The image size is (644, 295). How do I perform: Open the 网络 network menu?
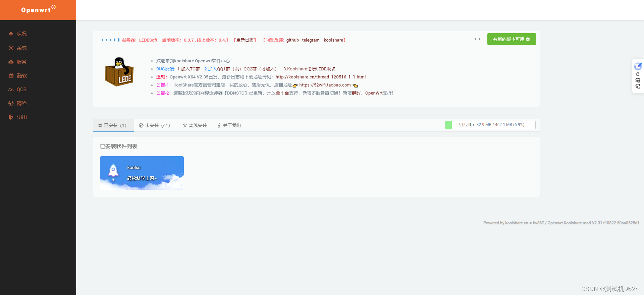pyautogui.click(x=22, y=104)
